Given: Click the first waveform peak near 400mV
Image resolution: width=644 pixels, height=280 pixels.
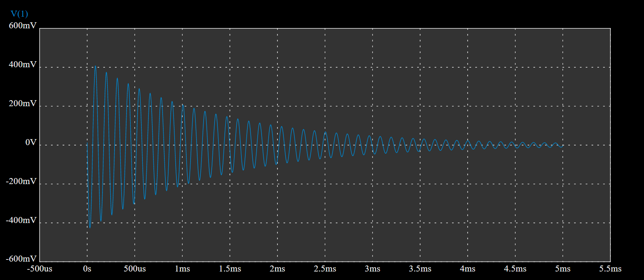Looking at the screenshot, I should click(x=95, y=66).
